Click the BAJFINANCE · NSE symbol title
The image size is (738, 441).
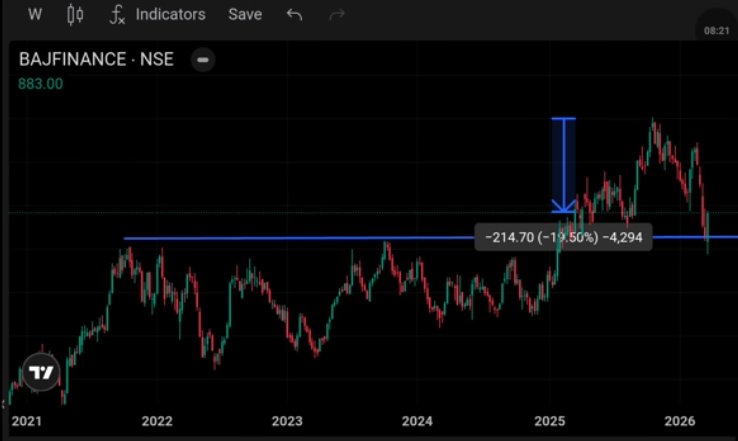[96, 59]
